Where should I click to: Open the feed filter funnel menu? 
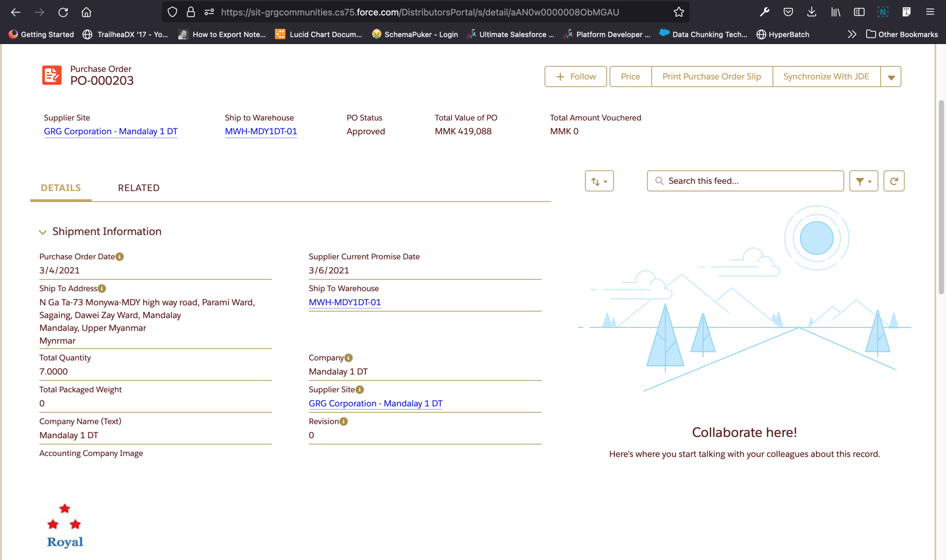863,181
